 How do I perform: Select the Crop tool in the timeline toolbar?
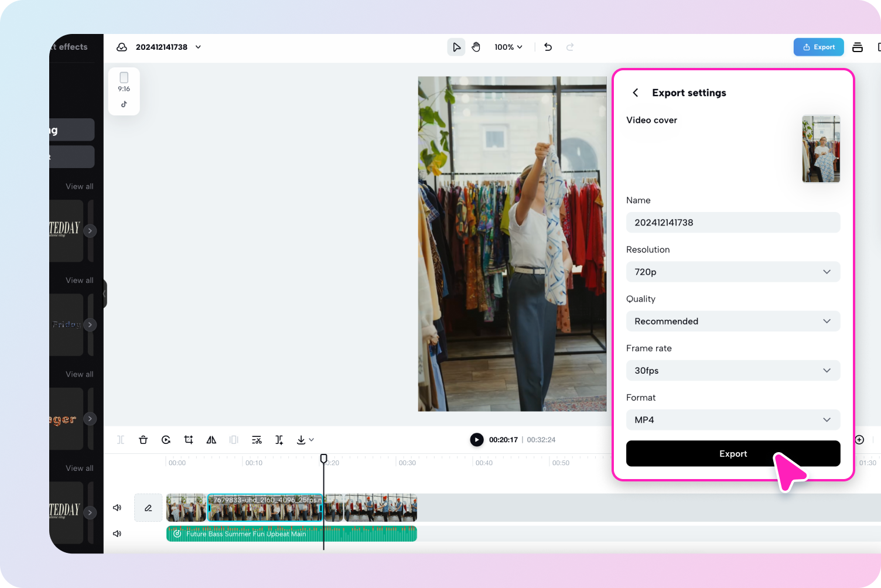coord(189,439)
